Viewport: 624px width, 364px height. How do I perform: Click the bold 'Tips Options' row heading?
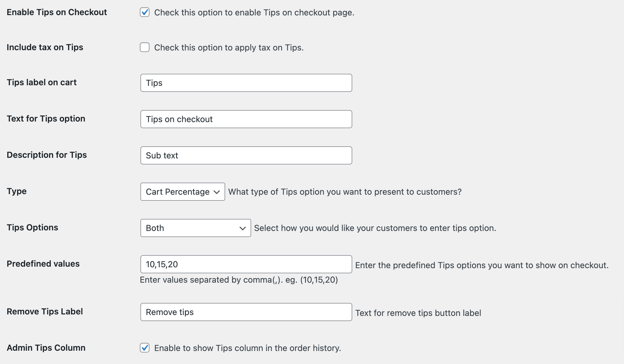pos(32,227)
